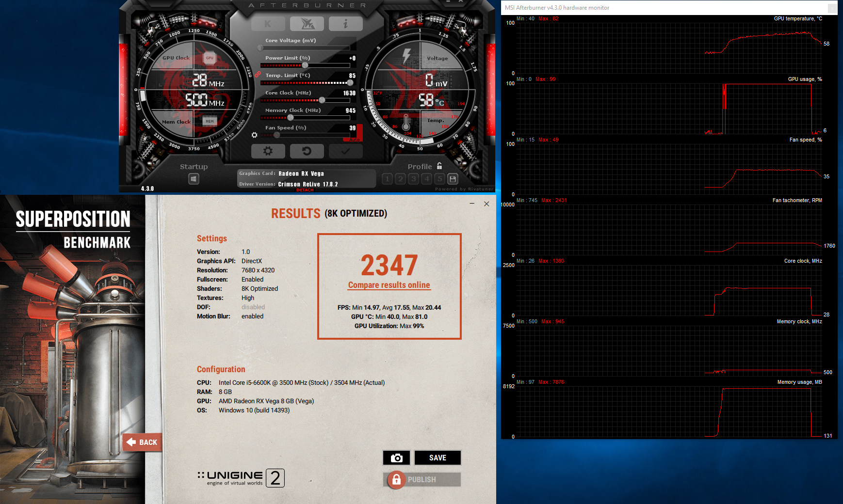843x504 pixels.
Task: Click the Fan tachometer RPM graph
Action: (x=668, y=230)
